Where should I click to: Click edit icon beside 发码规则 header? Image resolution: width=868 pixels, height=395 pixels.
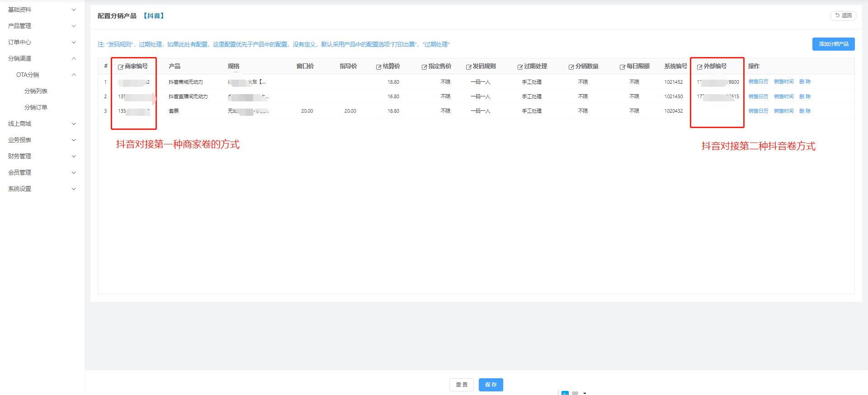click(469, 67)
